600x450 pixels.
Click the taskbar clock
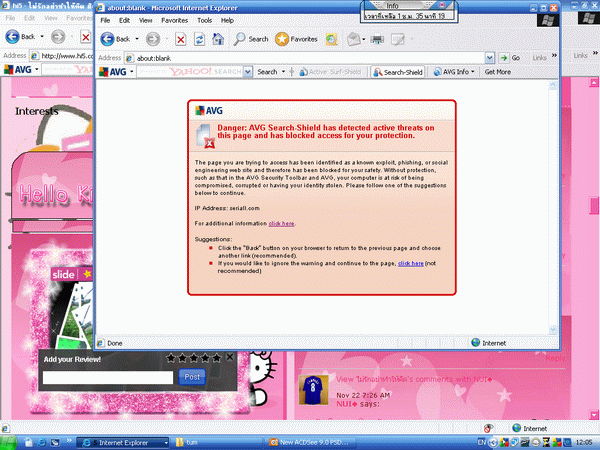584,442
